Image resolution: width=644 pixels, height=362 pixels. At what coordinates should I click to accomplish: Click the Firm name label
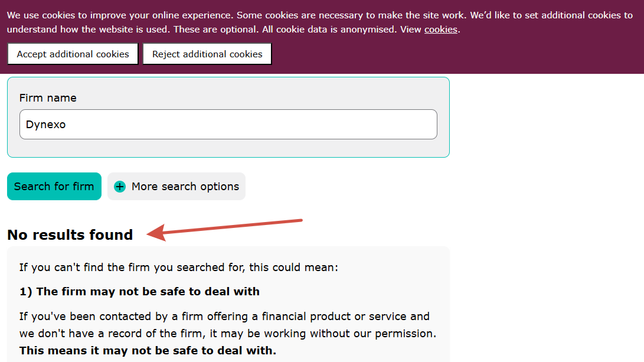(48, 98)
